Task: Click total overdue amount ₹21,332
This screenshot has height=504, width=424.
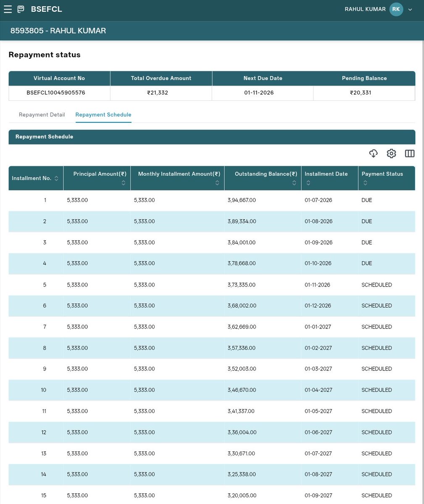Action: [x=158, y=93]
